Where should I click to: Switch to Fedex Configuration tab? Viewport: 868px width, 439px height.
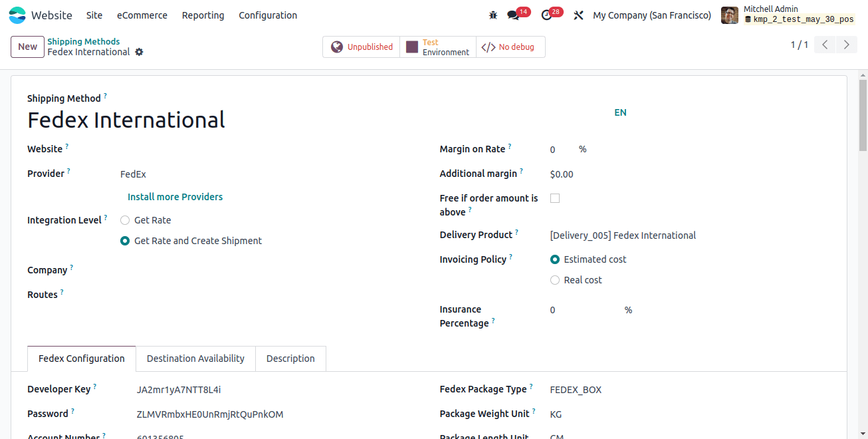[x=82, y=359]
